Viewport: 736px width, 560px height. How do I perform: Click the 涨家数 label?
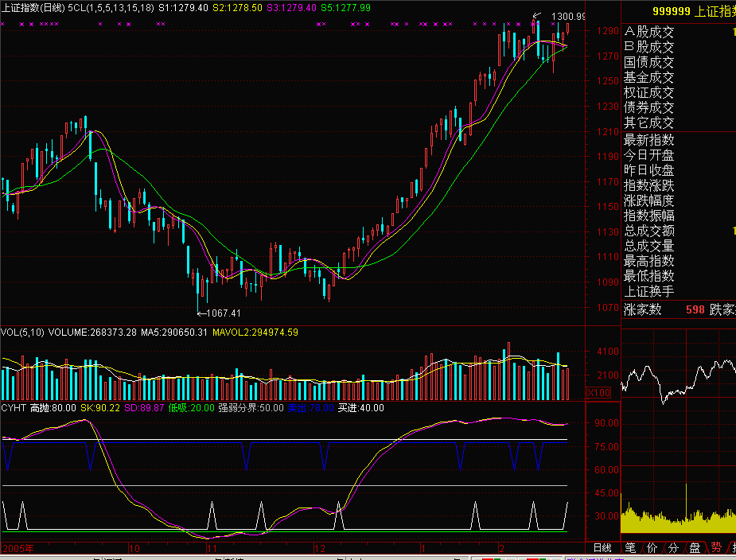tap(643, 309)
